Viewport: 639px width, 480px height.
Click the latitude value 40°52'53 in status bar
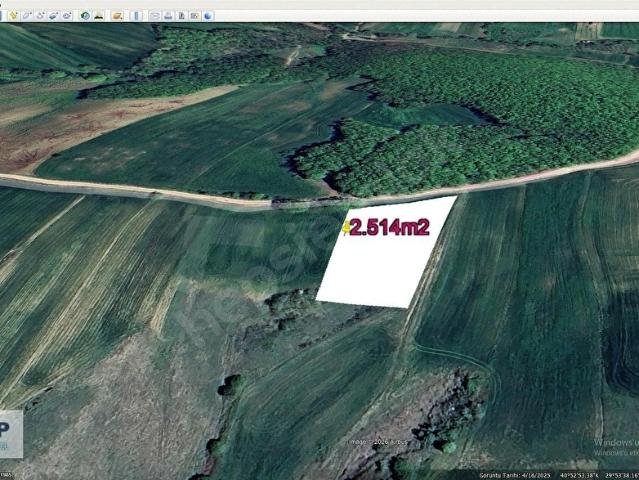coord(579,475)
